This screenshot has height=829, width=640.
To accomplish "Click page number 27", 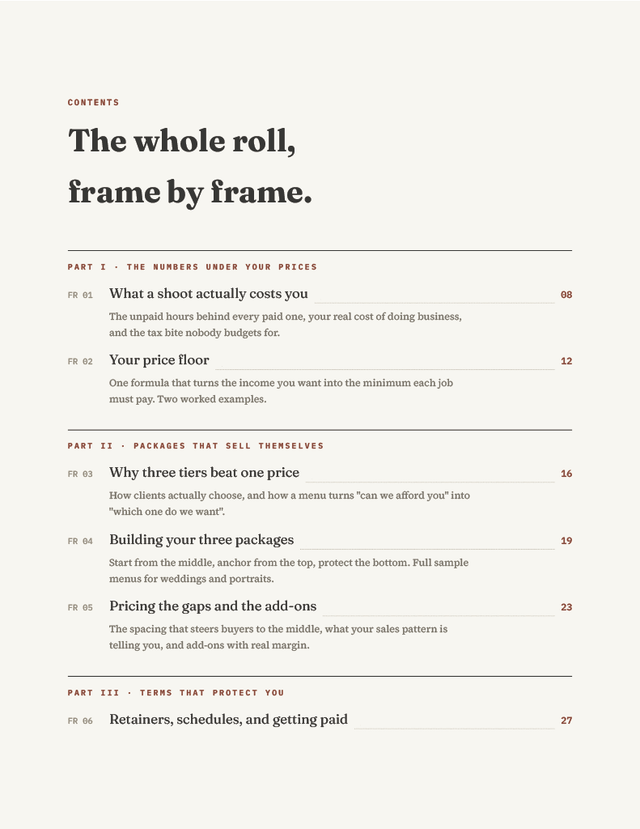I will click(x=566, y=720).
